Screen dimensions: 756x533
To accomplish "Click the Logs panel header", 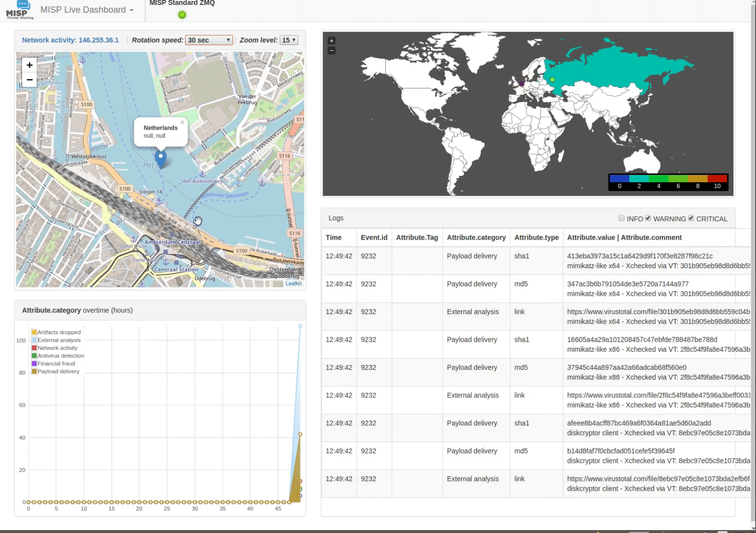I will tap(335, 218).
